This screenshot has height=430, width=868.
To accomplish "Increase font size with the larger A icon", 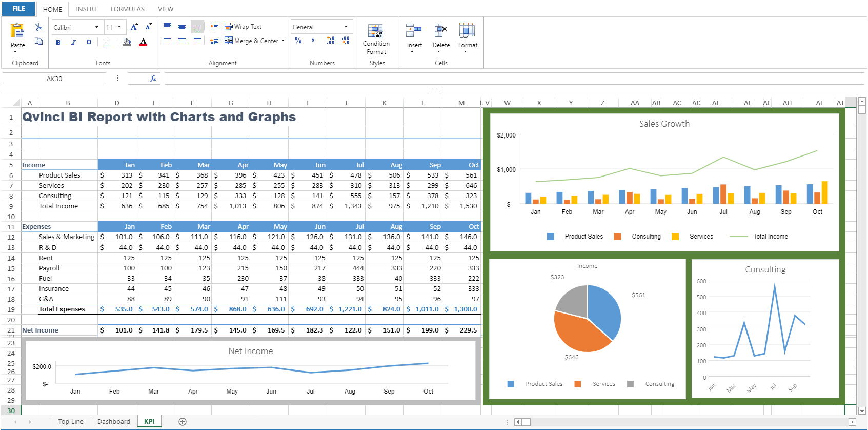I will click(x=134, y=27).
